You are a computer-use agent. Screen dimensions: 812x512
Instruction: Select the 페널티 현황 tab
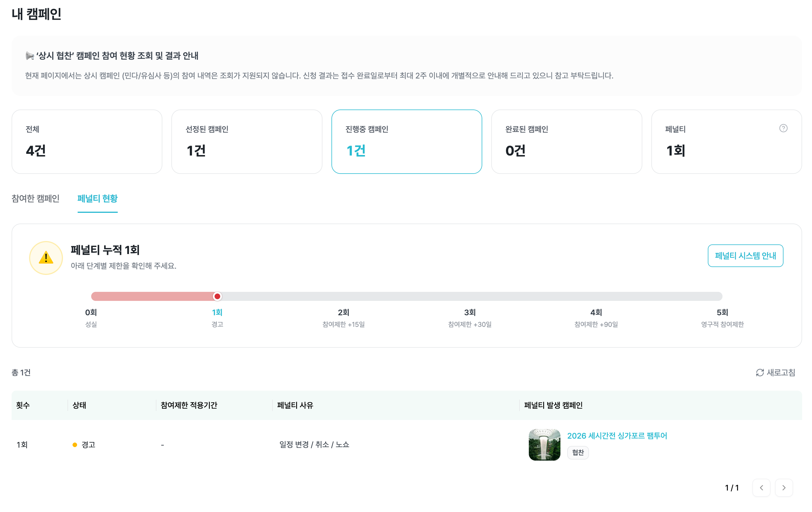point(97,198)
